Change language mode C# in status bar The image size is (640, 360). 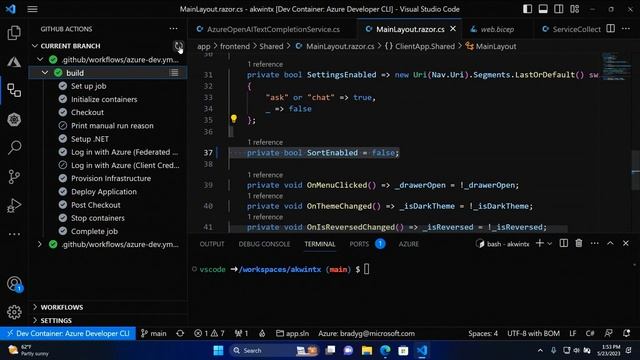(x=590, y=333)
